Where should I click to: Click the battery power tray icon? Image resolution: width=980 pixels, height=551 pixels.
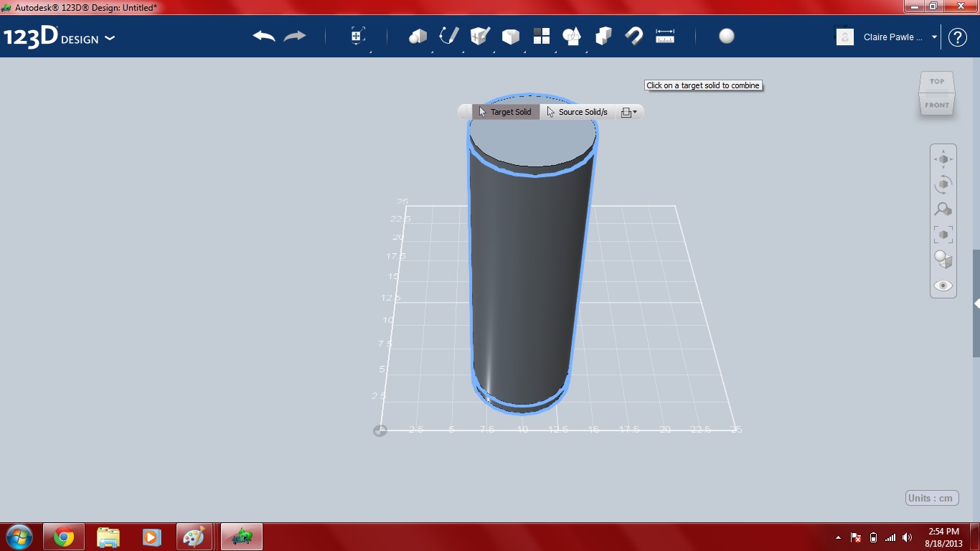coord(873,537)
